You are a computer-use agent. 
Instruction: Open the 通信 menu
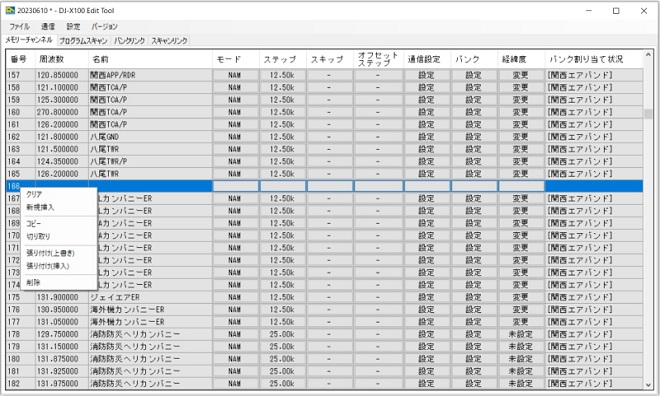tap(48, 27)
